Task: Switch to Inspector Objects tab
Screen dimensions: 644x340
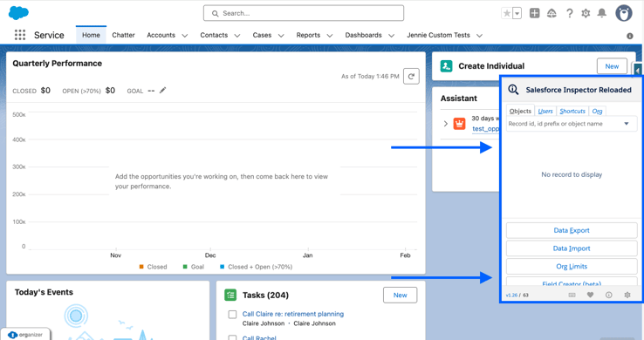Action: click(x=520, y=111)
